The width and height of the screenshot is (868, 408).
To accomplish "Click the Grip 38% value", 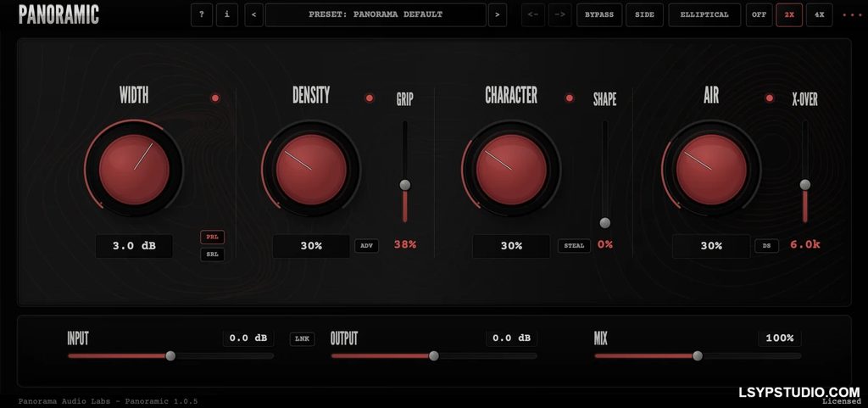I will tap(405, 244).
